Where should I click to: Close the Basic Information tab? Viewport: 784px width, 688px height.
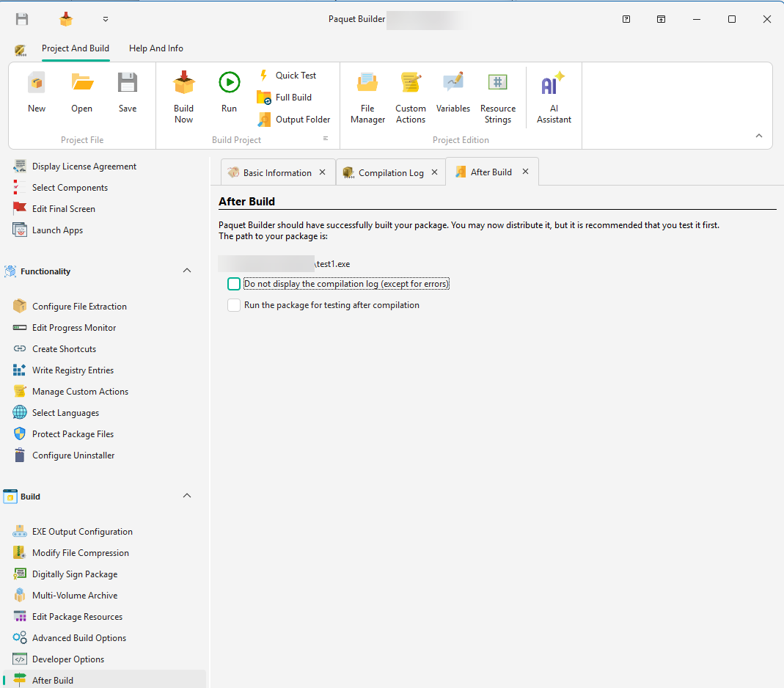(x=322, y=172)
